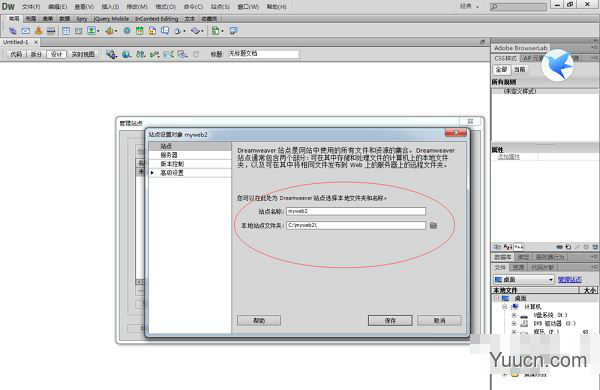Switch to jQuery Mobile insert tab
Screen dimensions: 600x390
tap(111, 19)
